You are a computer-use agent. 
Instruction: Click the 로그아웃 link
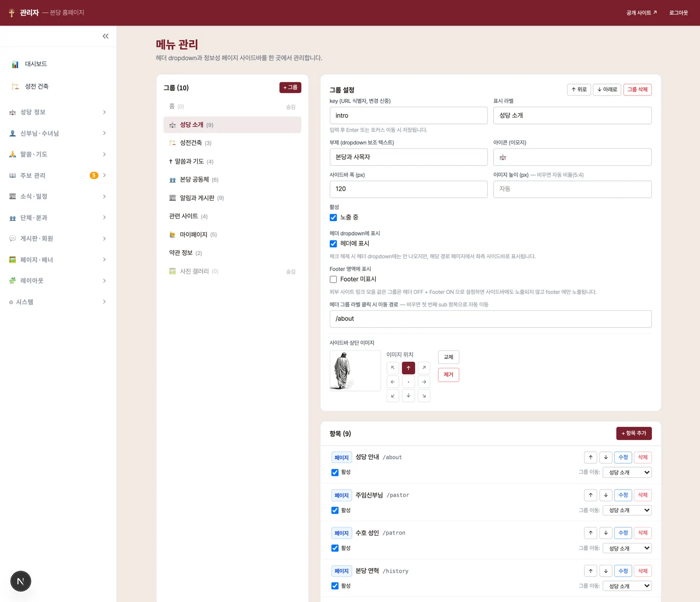pyautogui.click(x=679, y=13)
